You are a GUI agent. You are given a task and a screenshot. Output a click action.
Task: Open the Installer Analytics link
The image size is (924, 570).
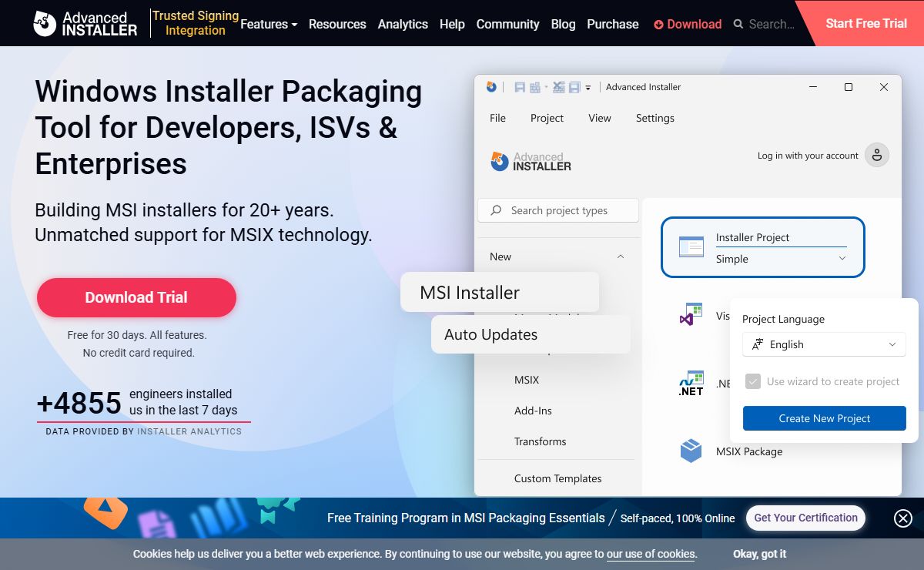click(x=189, y=431)
